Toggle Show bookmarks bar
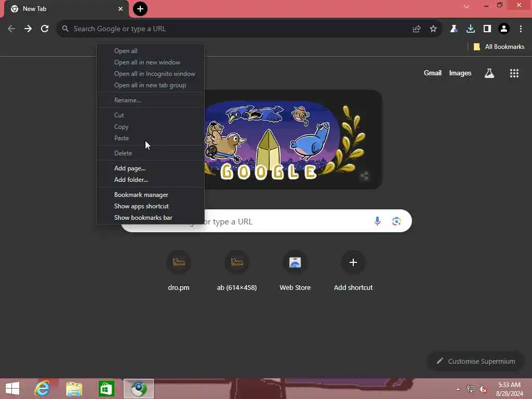Screen dimensions: 532x399 151,218
